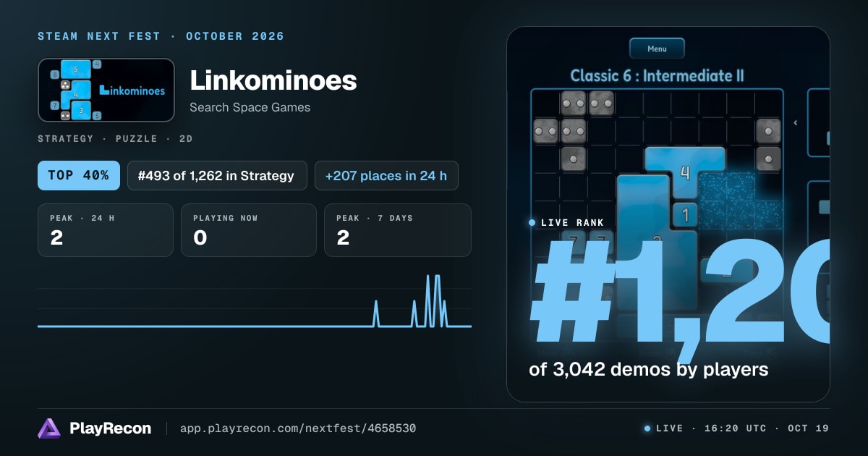Image resolution: width=868 pixels, height=456 pixels.
Task: Select the PEAK · 7 DAYS stat card
Action: tap(398, 230)
